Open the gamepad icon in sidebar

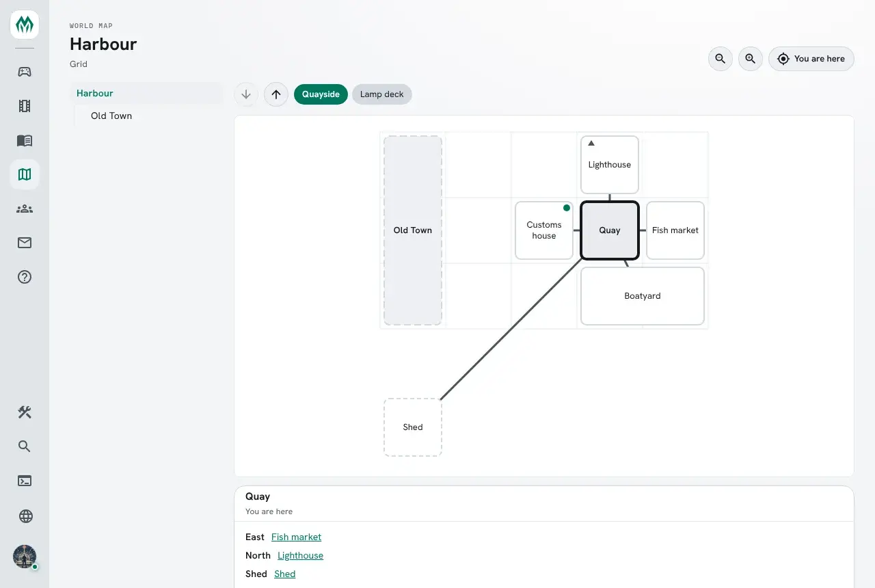click(x=25, y=72)
